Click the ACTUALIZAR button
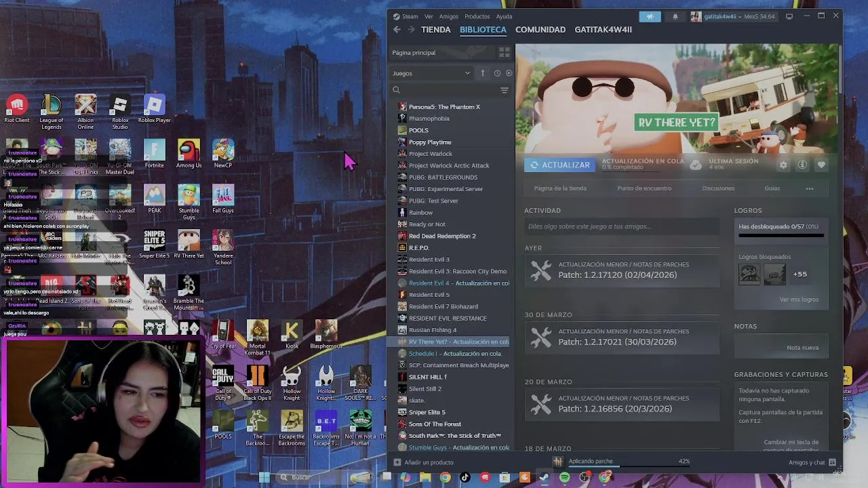This screenshot has width=868, height=488. [x=559, y=165]
